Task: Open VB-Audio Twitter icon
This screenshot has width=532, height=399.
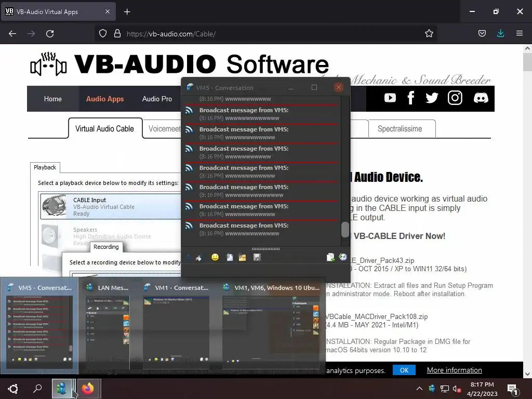Action: [x=432, y=98]
